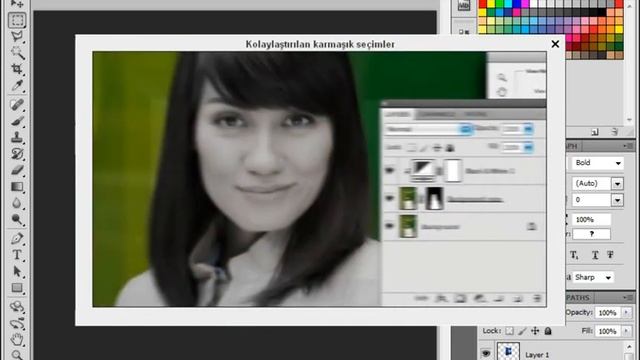640x360 pixels.
Task: Select the Healing Brush tool
Action: click(x=17, y=104)
